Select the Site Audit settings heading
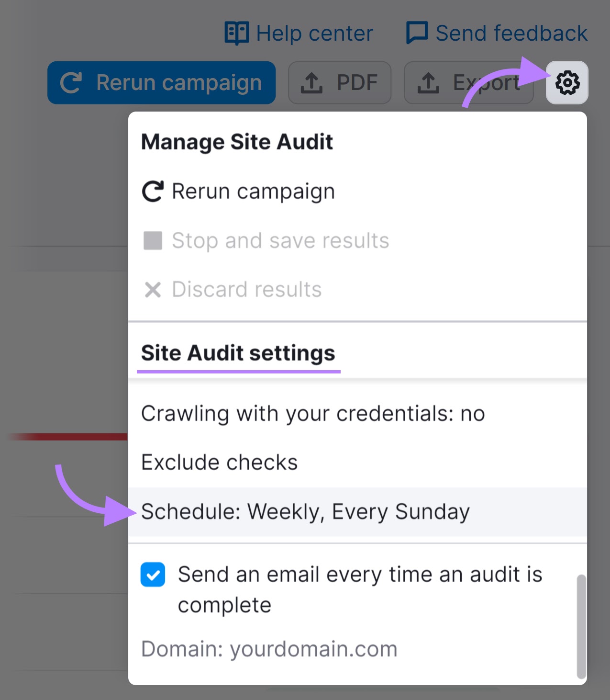 pyautogui.click(x=238, y=353)
